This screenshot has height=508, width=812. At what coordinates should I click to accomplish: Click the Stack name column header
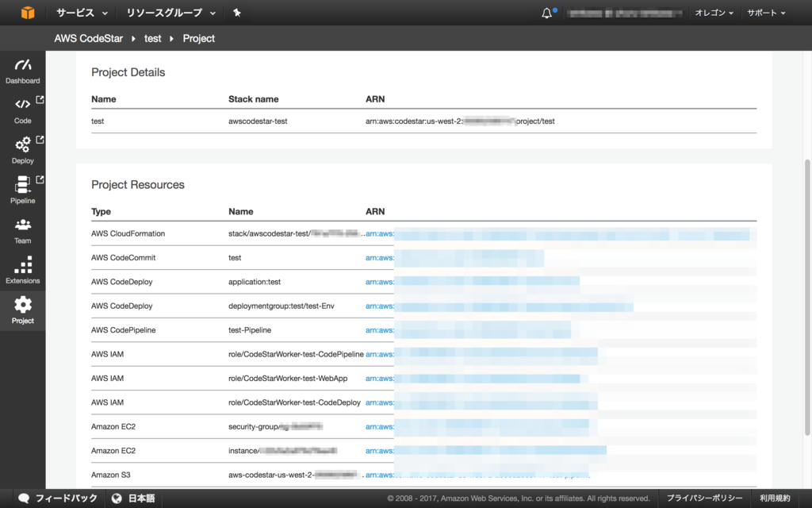pyautogui.click(x=253, y=99)
